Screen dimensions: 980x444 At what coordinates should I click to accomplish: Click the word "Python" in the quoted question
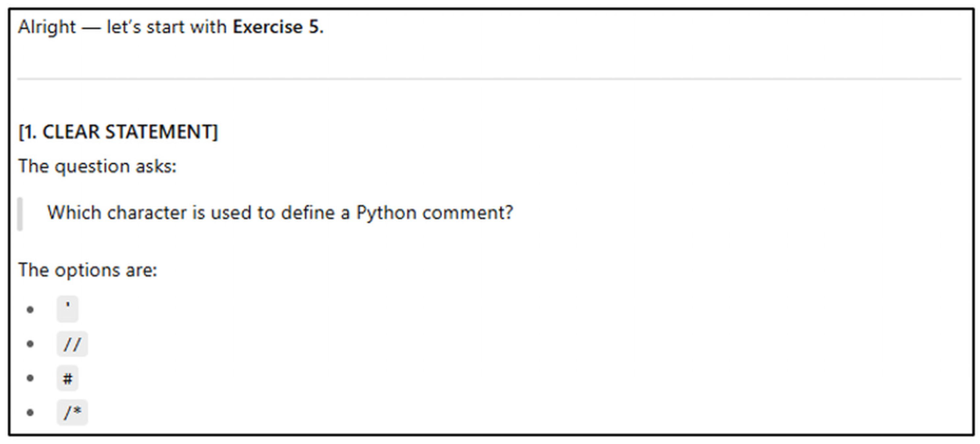coord(386,213)
